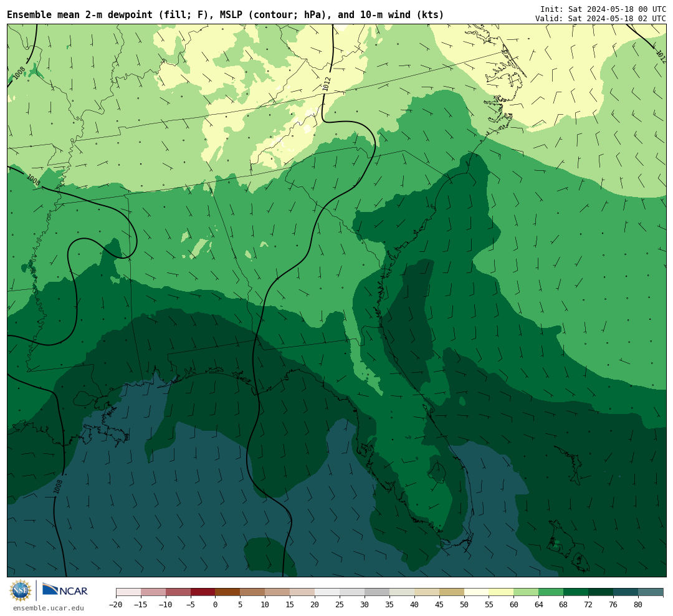Click the '-20' colorbar tick label
673x616 pixels.
pyautogui.click(x=116, y=605)
